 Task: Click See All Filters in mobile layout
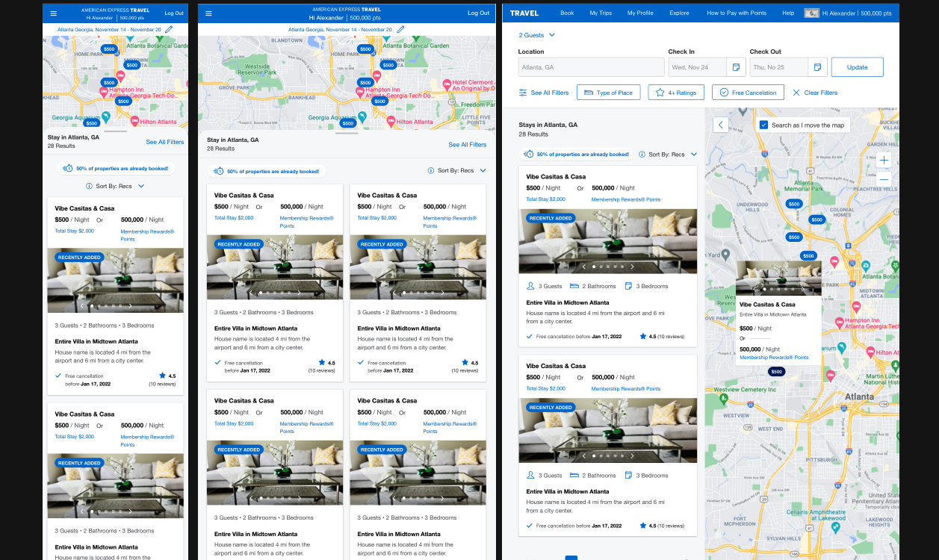[165, 142]
